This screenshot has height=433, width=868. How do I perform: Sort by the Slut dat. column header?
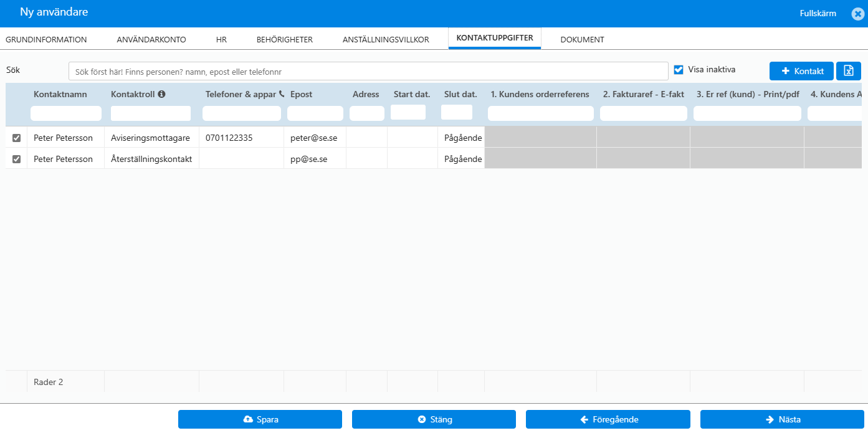click(460, 95)
